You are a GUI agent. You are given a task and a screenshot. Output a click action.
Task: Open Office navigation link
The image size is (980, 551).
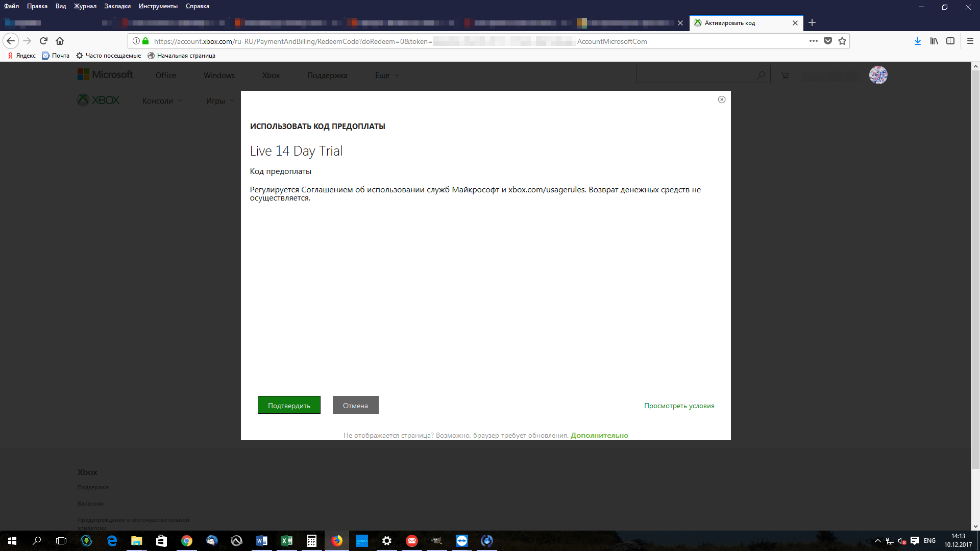pos(166,76)
